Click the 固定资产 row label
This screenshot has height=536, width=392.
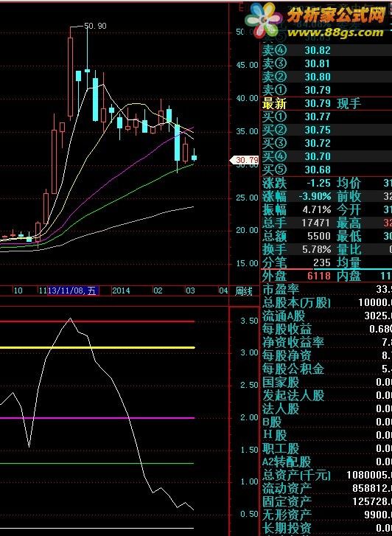pos(287,502)
